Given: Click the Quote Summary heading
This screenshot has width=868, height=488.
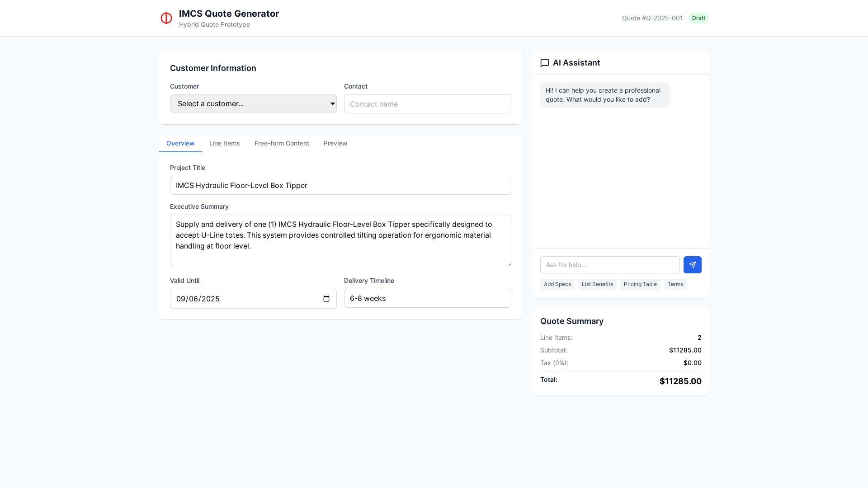Looking at the screenshot, I should pyautogui.click(x=571, y=321).
